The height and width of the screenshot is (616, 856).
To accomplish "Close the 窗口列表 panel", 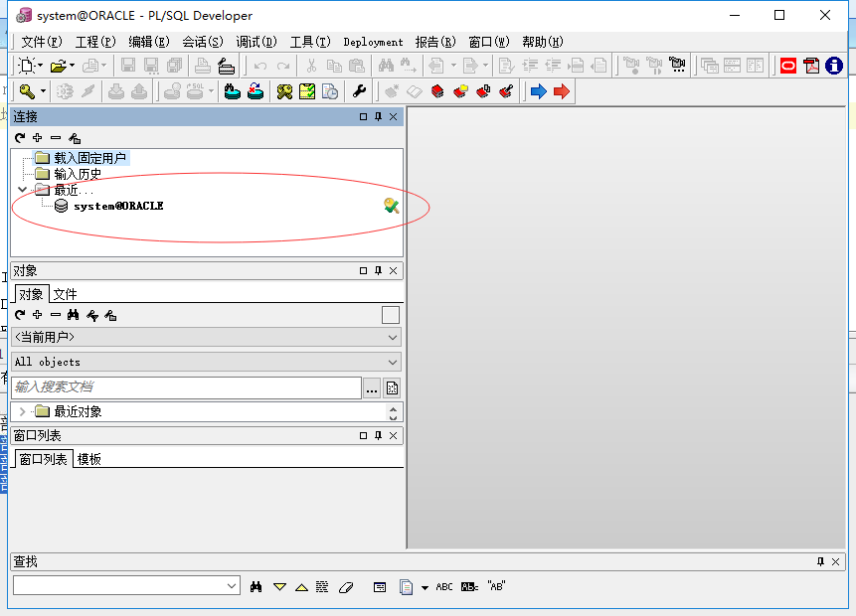I will 393,435.
